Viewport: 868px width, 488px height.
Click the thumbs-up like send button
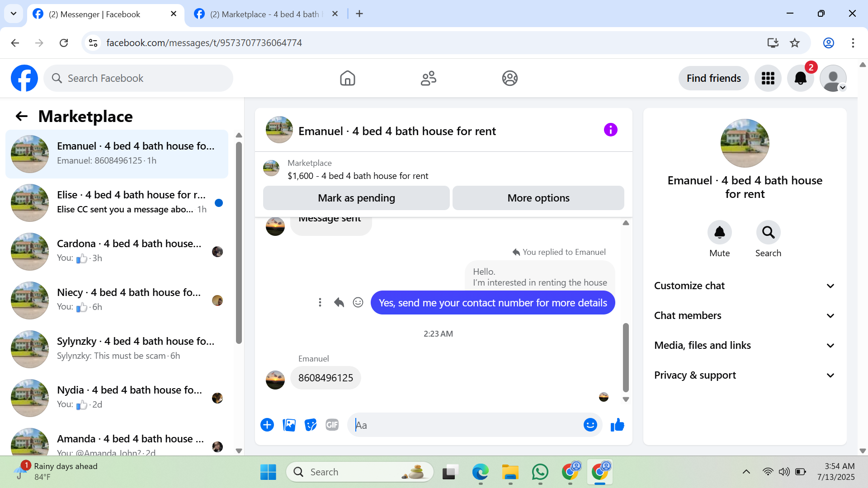(617, 425)
